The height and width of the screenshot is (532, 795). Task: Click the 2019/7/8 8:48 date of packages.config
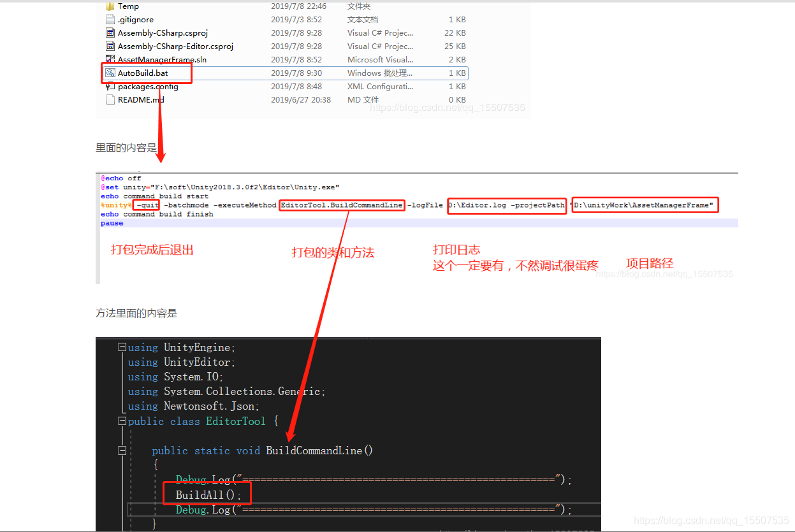coord(296,87)
